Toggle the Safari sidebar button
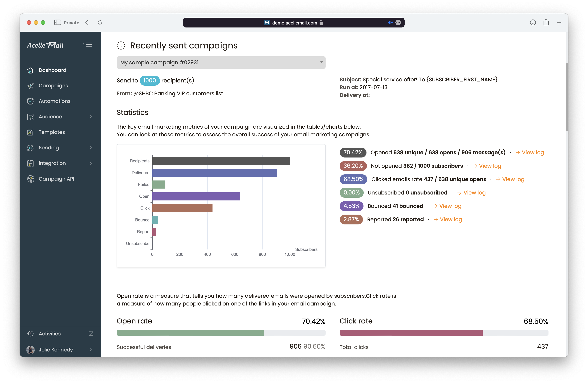 point(57,22)
